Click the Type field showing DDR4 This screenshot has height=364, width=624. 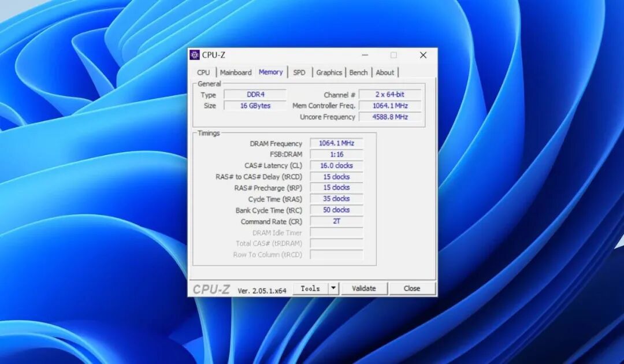[x=255, y=95]
